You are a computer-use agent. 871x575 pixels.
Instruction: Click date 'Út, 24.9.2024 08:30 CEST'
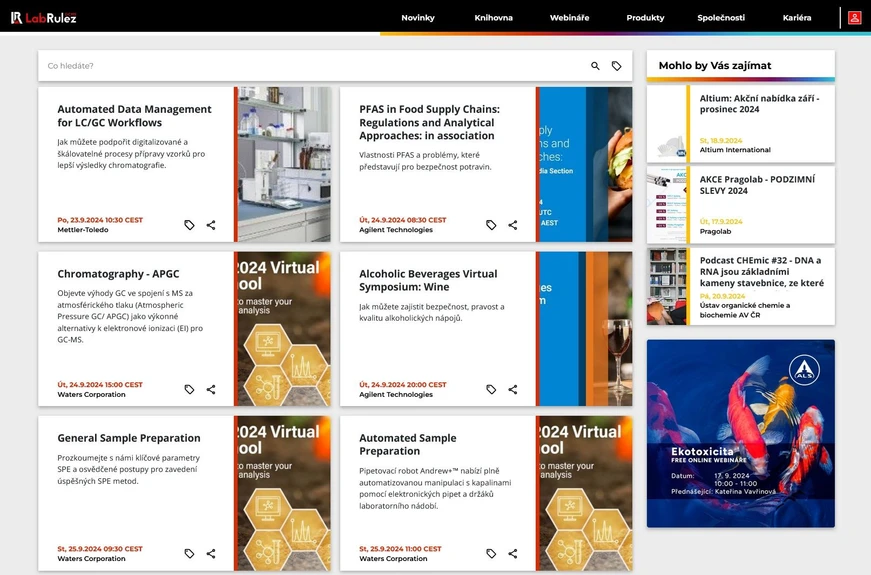click(402, 220)
